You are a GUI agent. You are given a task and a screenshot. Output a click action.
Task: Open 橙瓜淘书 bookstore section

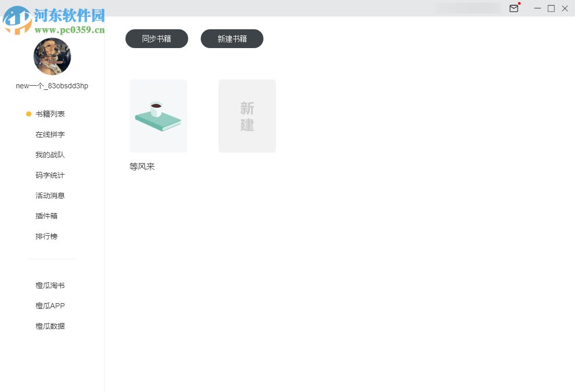[50, 285]
